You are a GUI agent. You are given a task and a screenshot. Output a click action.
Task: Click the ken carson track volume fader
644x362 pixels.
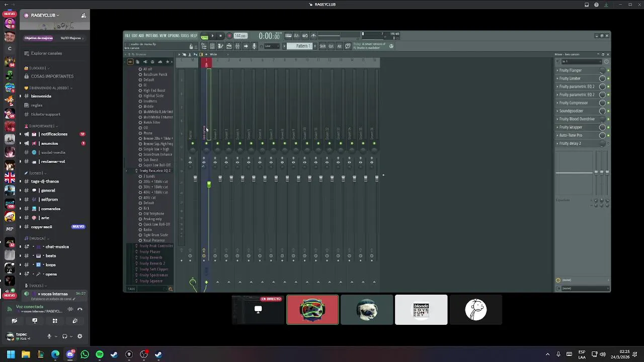pos(209,185)
